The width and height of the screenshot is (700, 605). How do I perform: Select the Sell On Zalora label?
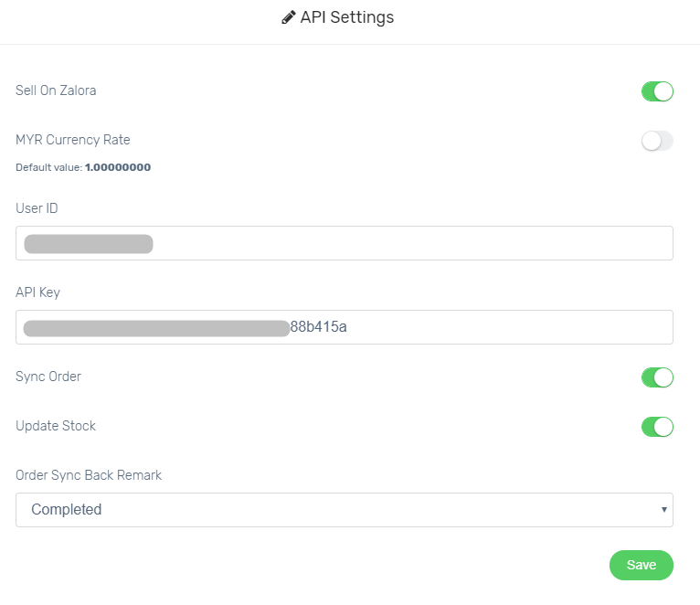[56, 90]
